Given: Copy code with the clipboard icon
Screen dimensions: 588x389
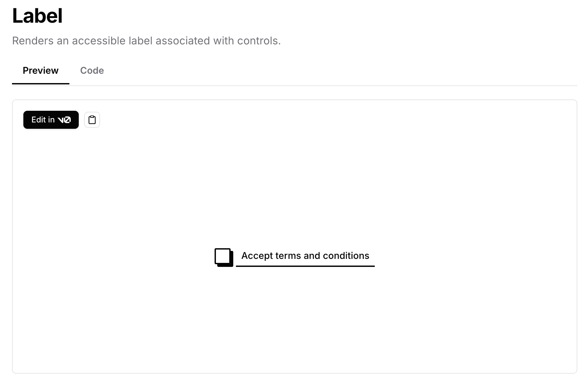Looking at the screenshot, I should point(92,120).
